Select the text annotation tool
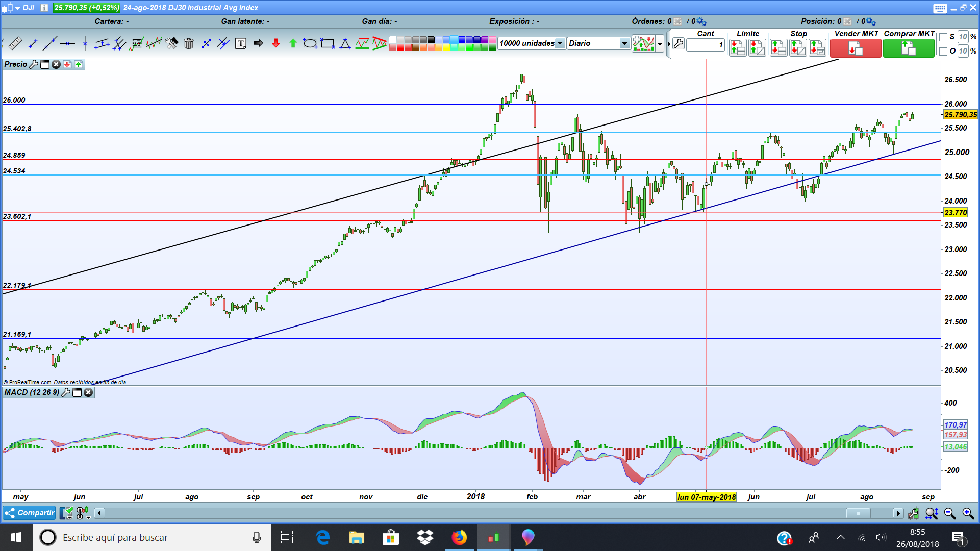Screen dimensions: 980x551 241,43
